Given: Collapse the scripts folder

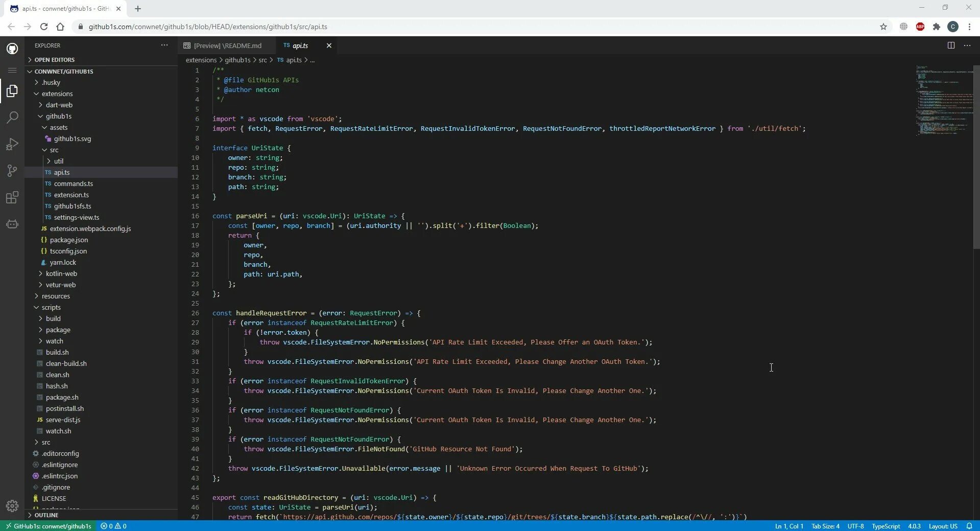Looking at the screenshot, I should (x=101, y=307).
